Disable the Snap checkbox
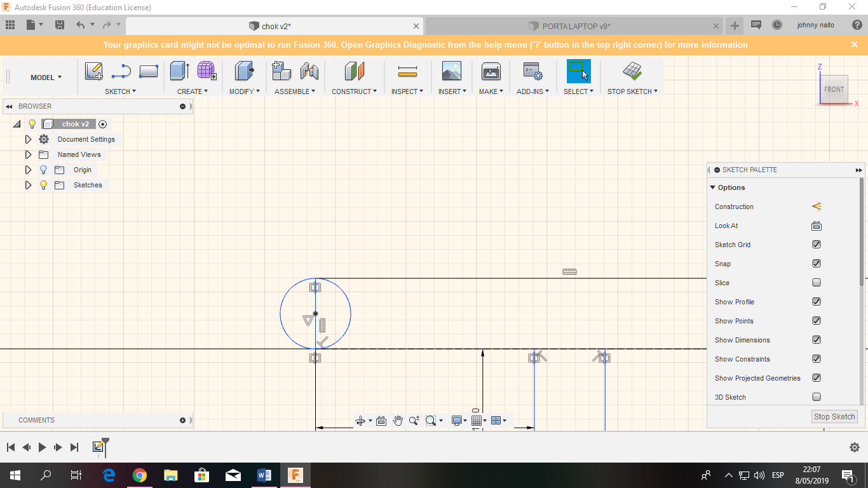Screen dimensions: 868x488 pos(817,264)
